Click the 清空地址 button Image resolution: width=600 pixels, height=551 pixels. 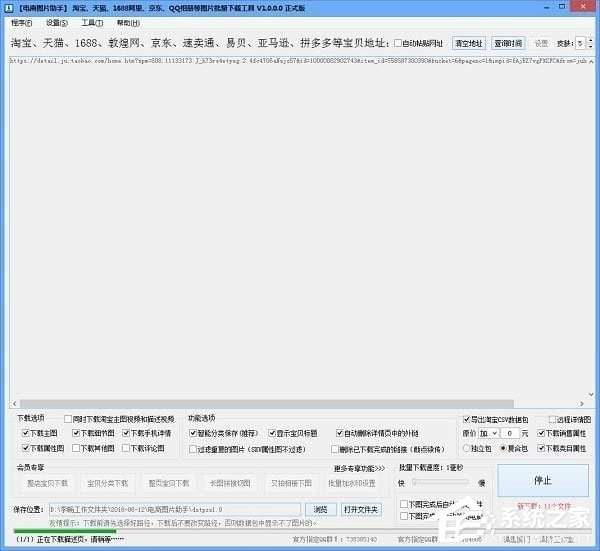tap(469, 43)
